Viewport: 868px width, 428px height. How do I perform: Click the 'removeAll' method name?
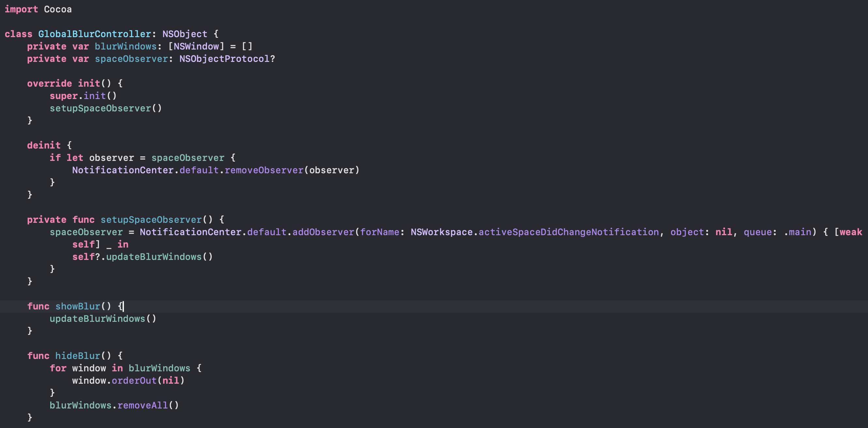tap(142, 406)
